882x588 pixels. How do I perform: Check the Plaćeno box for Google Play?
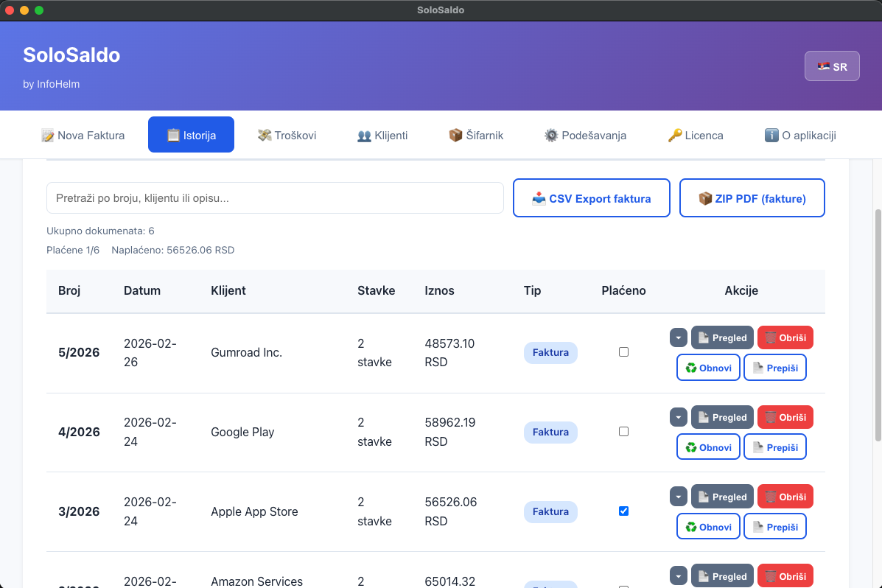(x=623, y=432)
